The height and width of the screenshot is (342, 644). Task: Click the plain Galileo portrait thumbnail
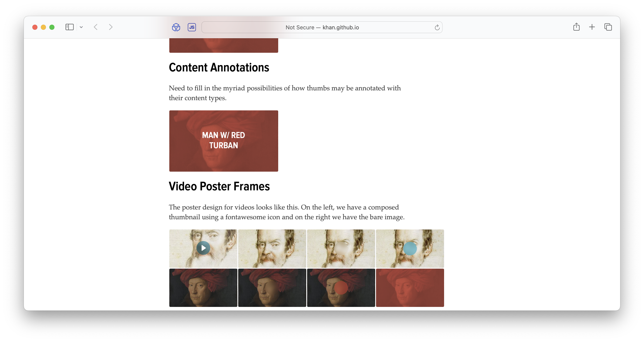coord(272,248)
